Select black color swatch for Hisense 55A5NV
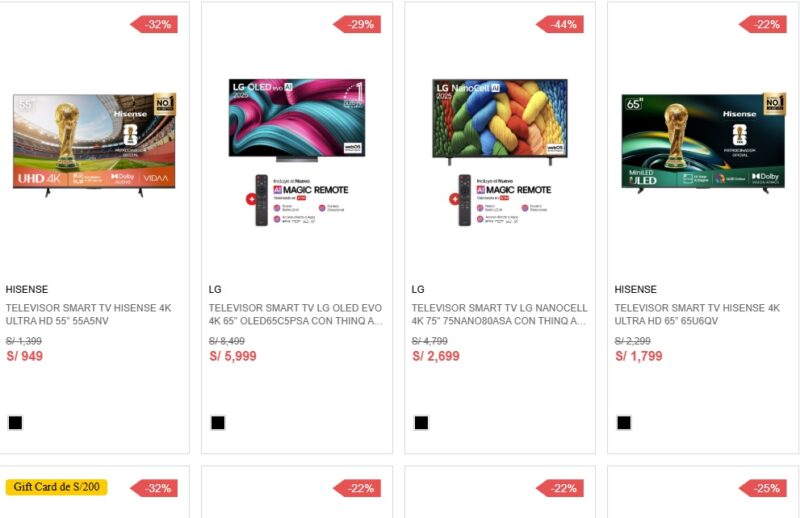The image size is (800, 518). click(x=15, y=423)
